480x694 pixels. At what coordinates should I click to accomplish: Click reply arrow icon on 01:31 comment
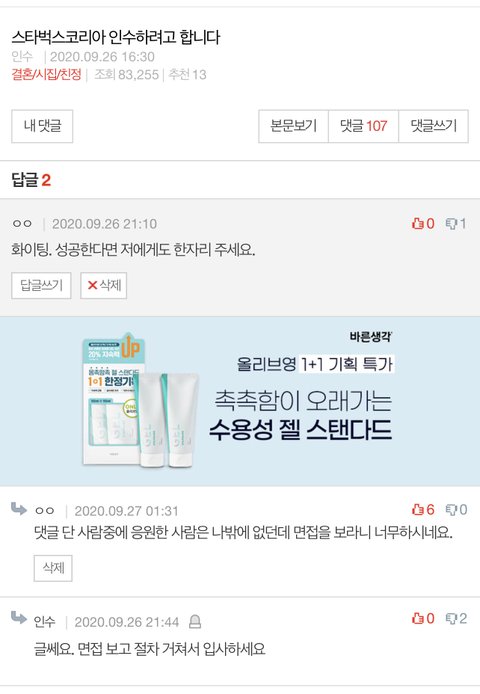pos(19,509)
